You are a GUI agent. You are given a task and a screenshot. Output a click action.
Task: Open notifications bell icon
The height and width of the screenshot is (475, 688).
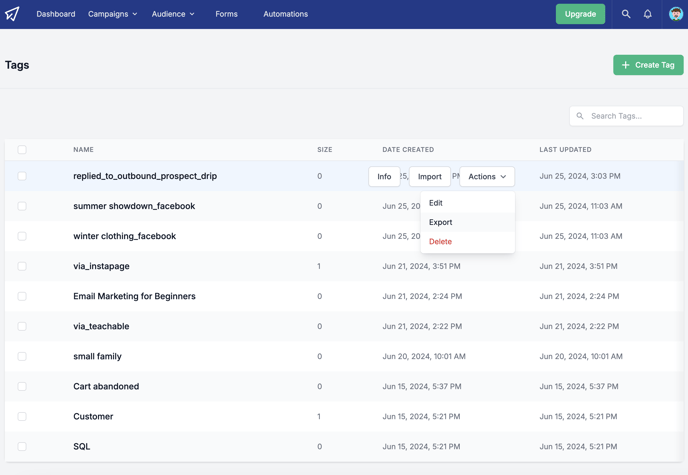[x=648, y=14]
